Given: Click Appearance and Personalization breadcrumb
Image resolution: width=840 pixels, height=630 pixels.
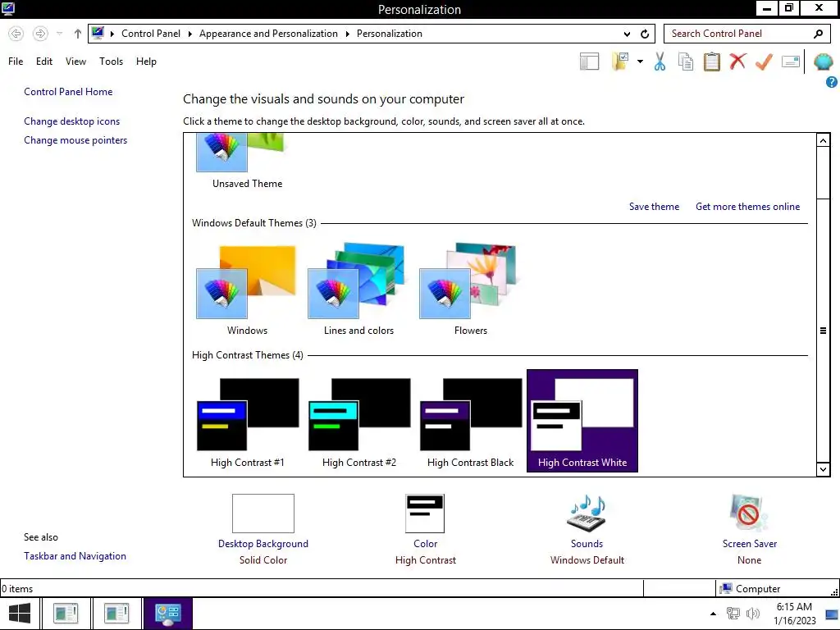Looking at the screenshot, I should click(268, 34).
